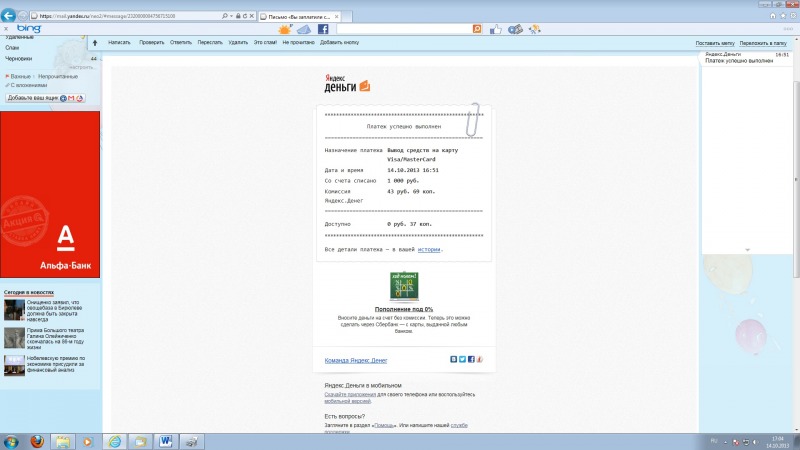Mark message with Это спам!
Screen dimensions: 800x450
pos(265,43)
